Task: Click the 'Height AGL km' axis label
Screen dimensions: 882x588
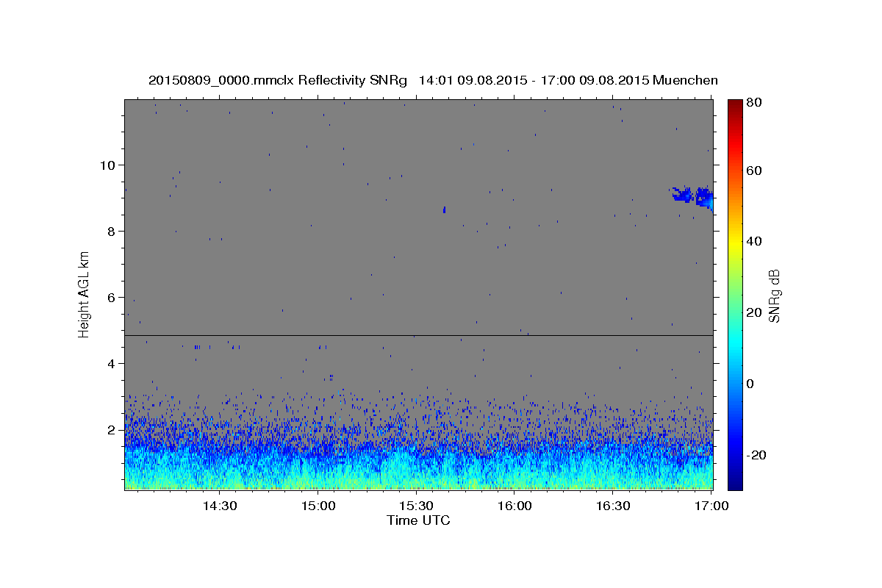Action: click(85, 295)
